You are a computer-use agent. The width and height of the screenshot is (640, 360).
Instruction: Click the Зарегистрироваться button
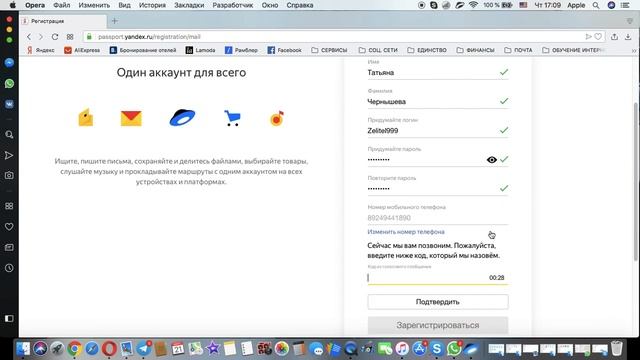438,325
